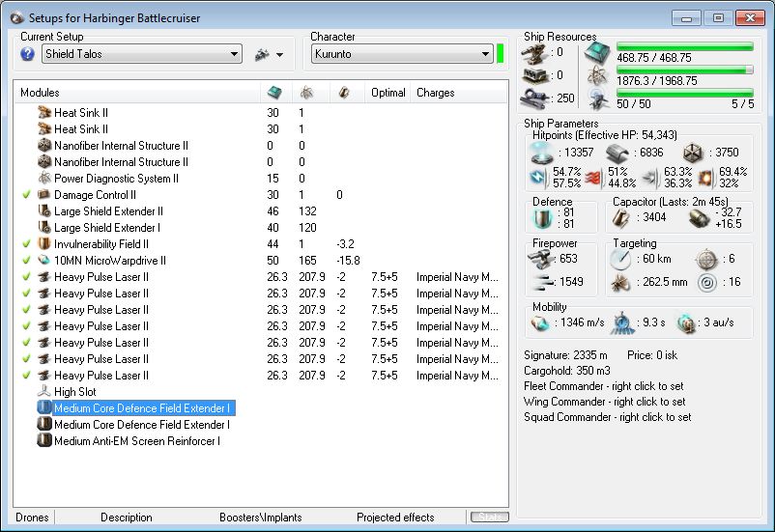This screenshot has width=775, height=532.
Task: Click the drone bandwidth icon showing 250
Action: coord(534,98)
